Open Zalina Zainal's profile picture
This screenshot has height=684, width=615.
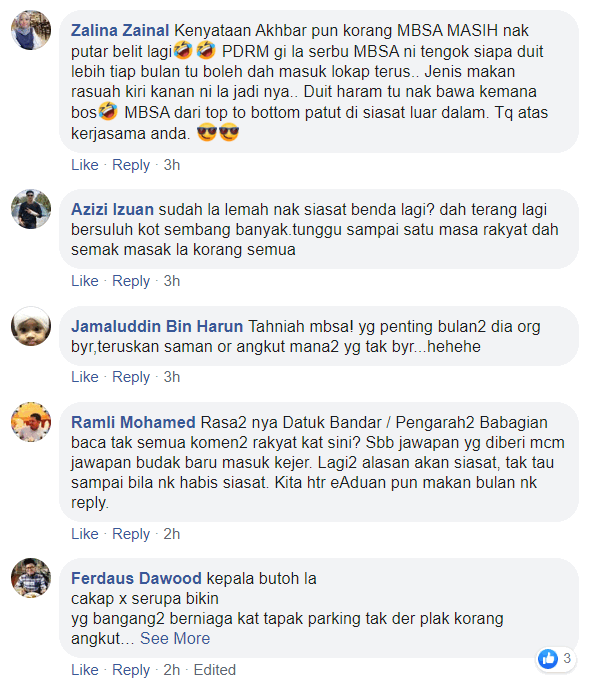tap(31, 30)
